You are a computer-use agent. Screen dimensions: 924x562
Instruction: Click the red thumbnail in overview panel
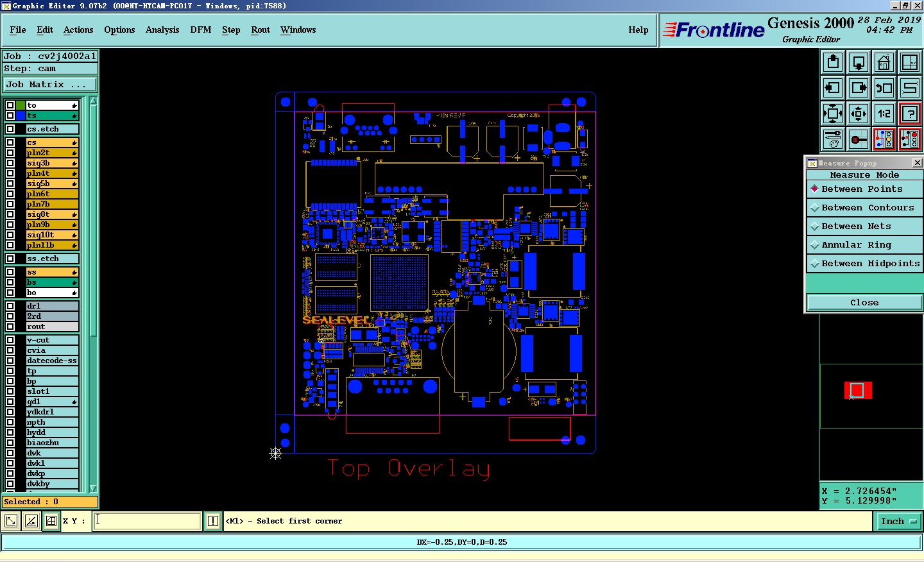click(858, 390)
